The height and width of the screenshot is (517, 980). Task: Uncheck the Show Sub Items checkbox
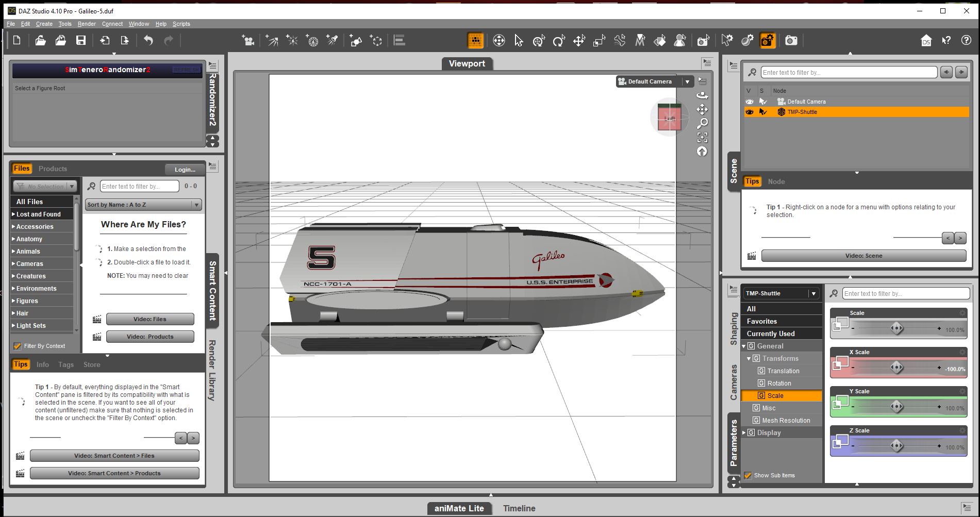point(748,475)
